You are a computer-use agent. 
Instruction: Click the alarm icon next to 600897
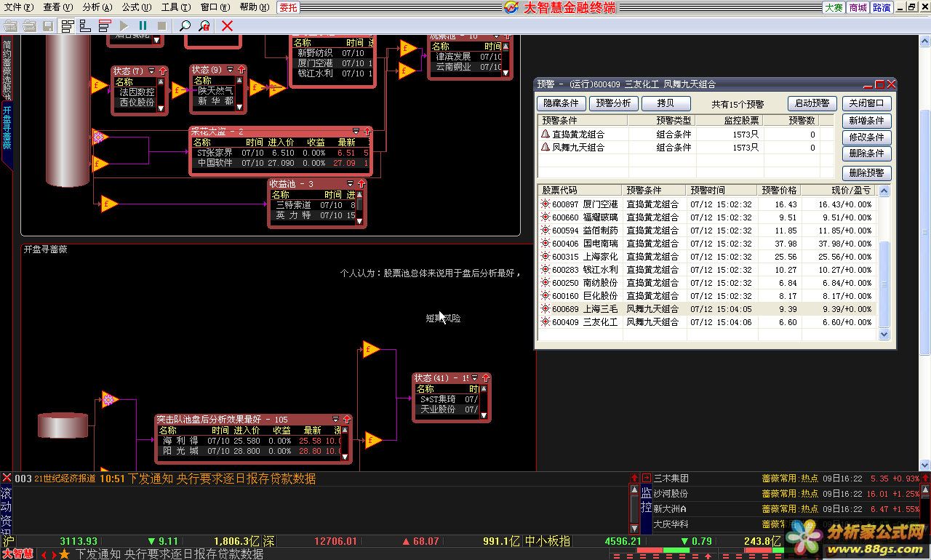(x=546, y=204)
